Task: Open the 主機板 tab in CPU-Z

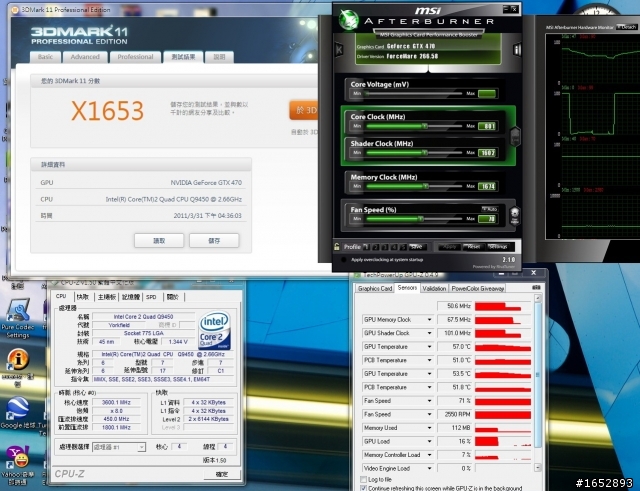Action: point(107,297)
